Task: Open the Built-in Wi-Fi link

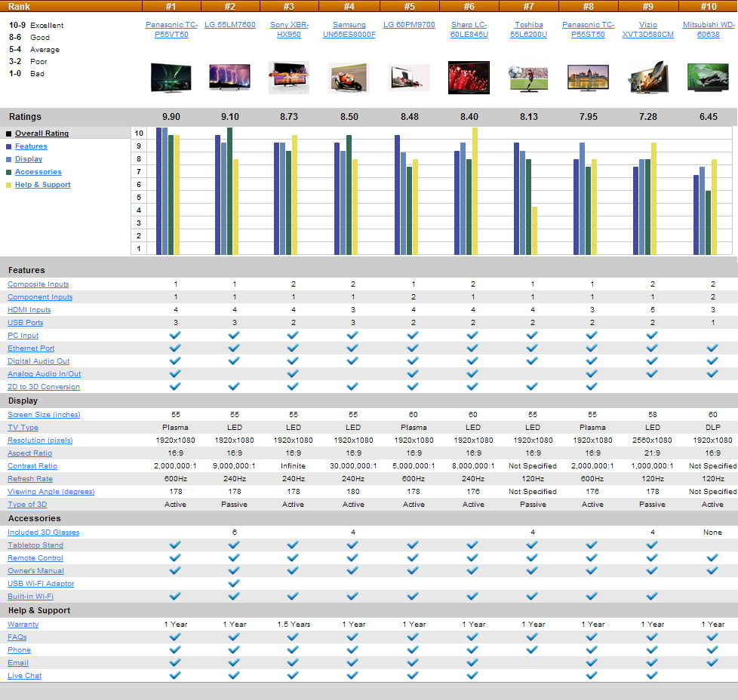Action: pyautogui.click(x=31, y=596)
